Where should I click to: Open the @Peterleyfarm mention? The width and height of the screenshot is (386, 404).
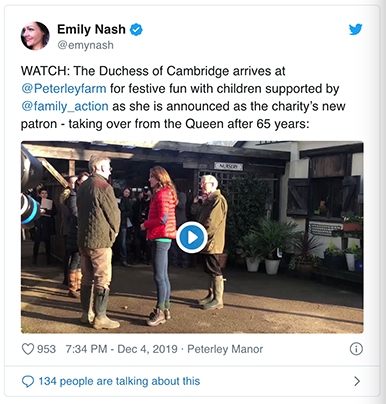(x=64, y=89)
